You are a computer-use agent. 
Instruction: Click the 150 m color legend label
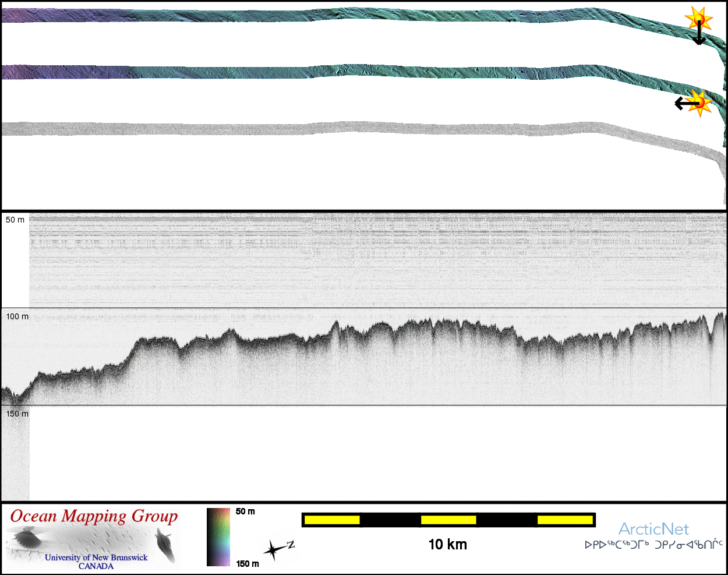(248, 563)
